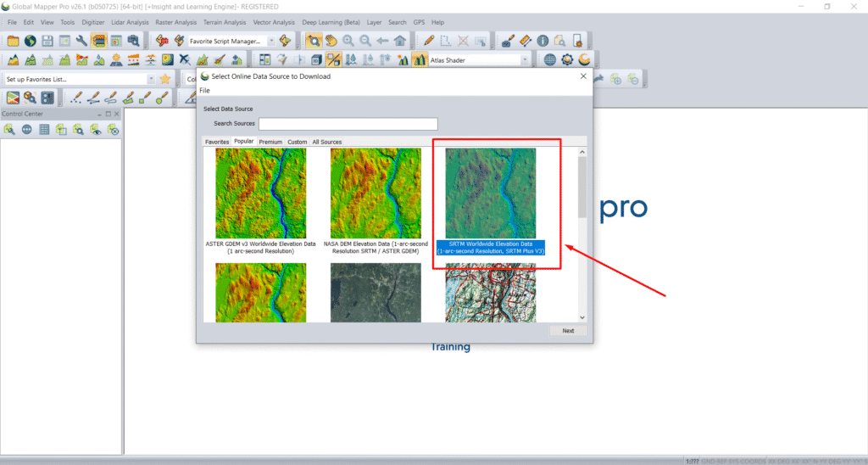Click the Zoom Out magnifier tool
Screen dimensions: 868x465
(365, 41)
